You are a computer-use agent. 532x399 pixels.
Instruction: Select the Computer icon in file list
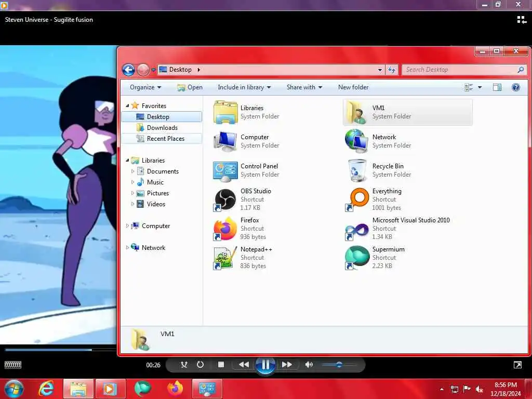[x=225, y=141]
